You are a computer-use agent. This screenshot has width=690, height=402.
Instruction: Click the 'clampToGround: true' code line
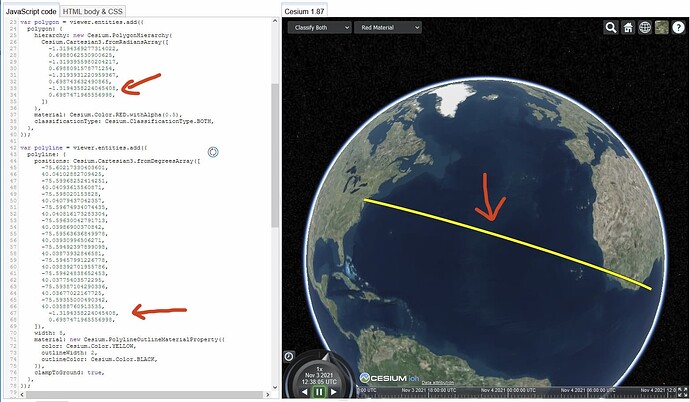pyautogui.click(x=69, y=372)
